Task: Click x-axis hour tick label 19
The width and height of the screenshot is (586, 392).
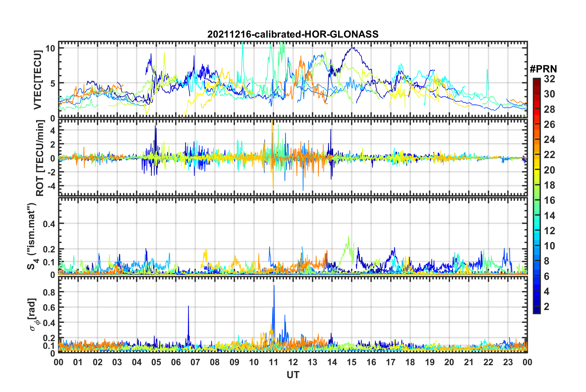Action: 430,362
